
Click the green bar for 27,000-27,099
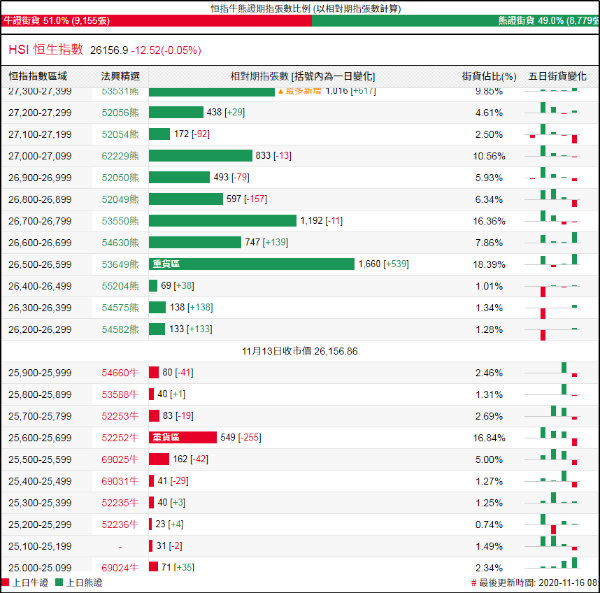click(x=201, y=156)
